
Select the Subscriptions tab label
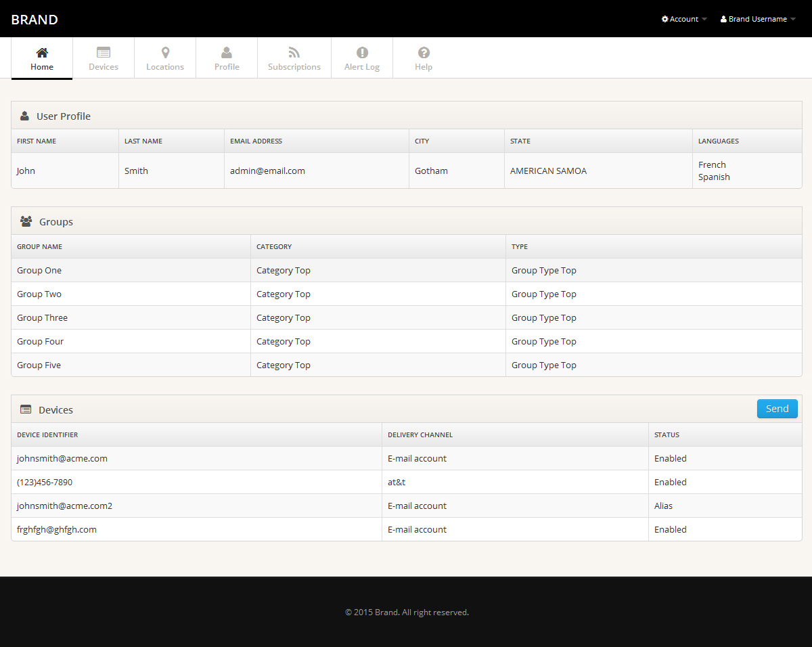294,67
